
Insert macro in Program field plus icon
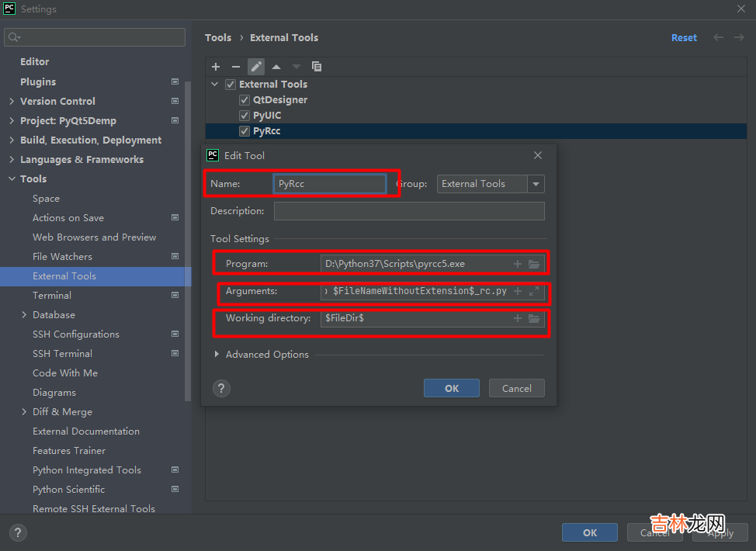(518, 264)
